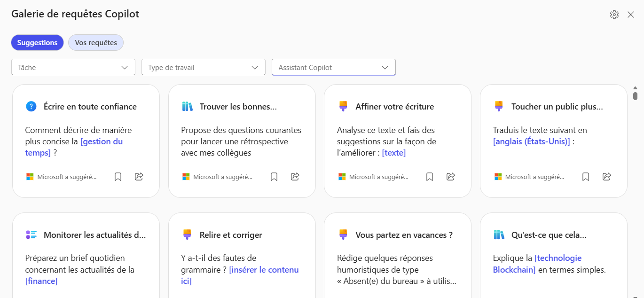Close the Galerie de requêtes Copilot panel

pyautogui.click(x=631, y=15)
